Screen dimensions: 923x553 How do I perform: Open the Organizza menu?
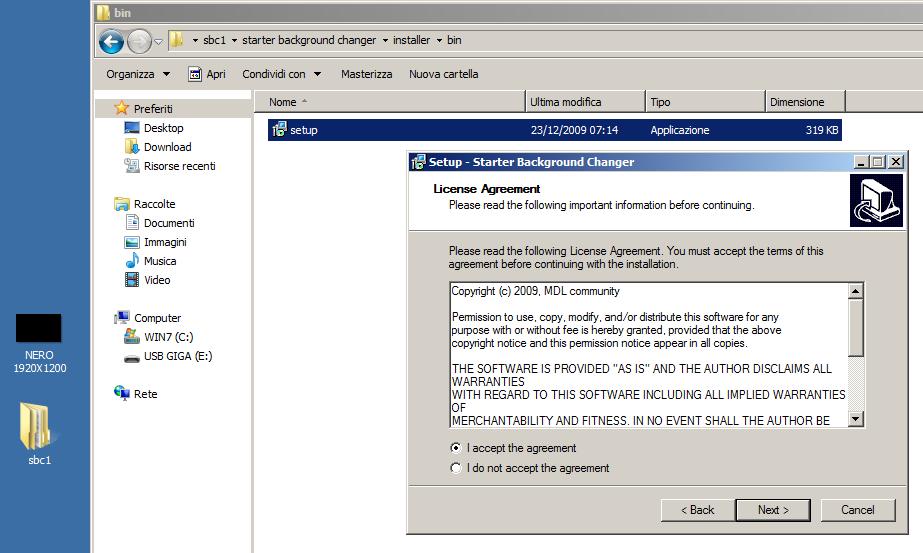[138, 74]
